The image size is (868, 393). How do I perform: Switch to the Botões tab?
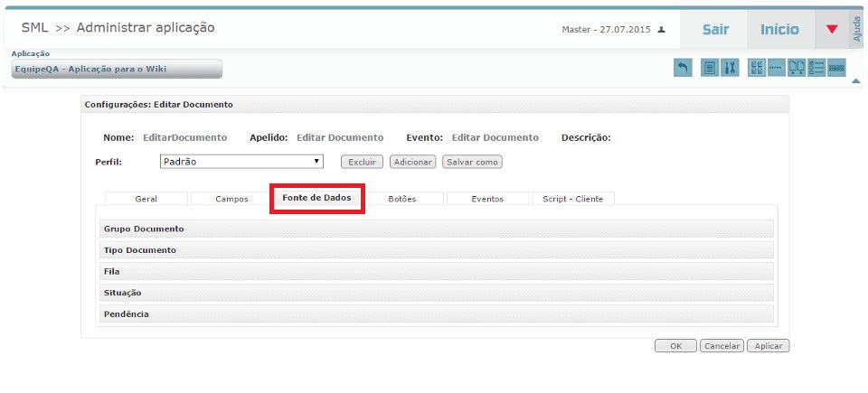point(402,199)
